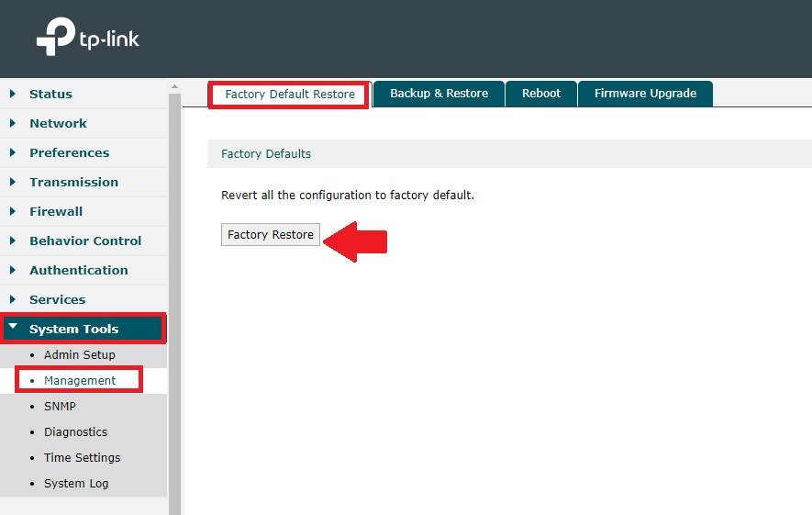Expand the Network menu arrow
This screenshot has height=515, width=812.
point(13,123)
